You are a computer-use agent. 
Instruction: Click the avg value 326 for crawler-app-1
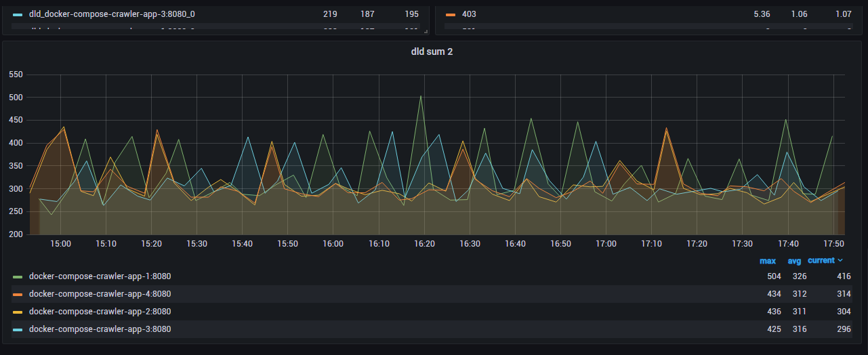(x=798, y=276)
